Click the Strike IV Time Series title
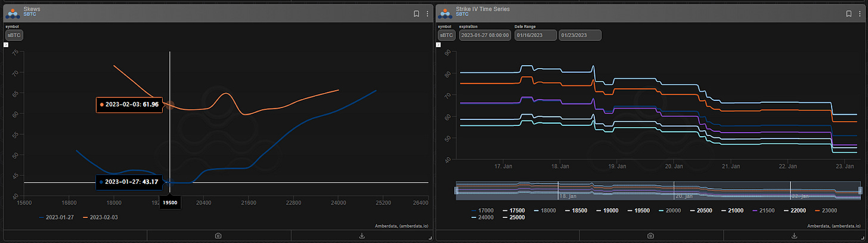868x243 pixels. click(482, 10)
